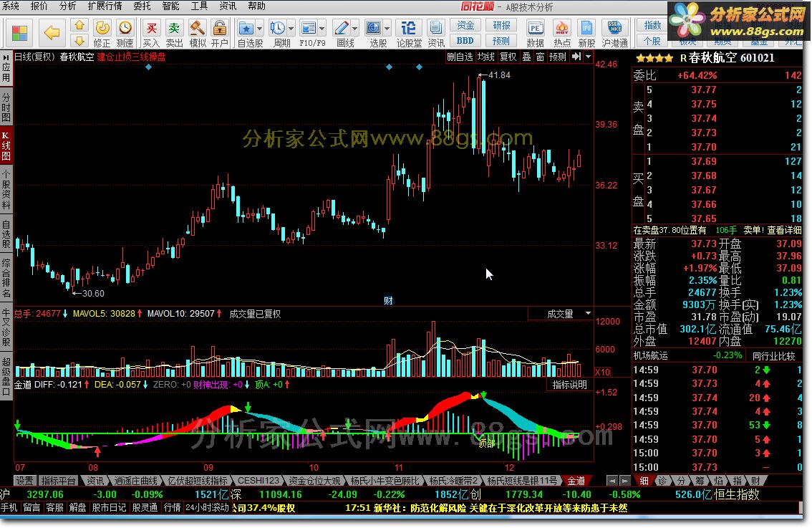Open the 扩展行情 menu

tap(105, 6)
